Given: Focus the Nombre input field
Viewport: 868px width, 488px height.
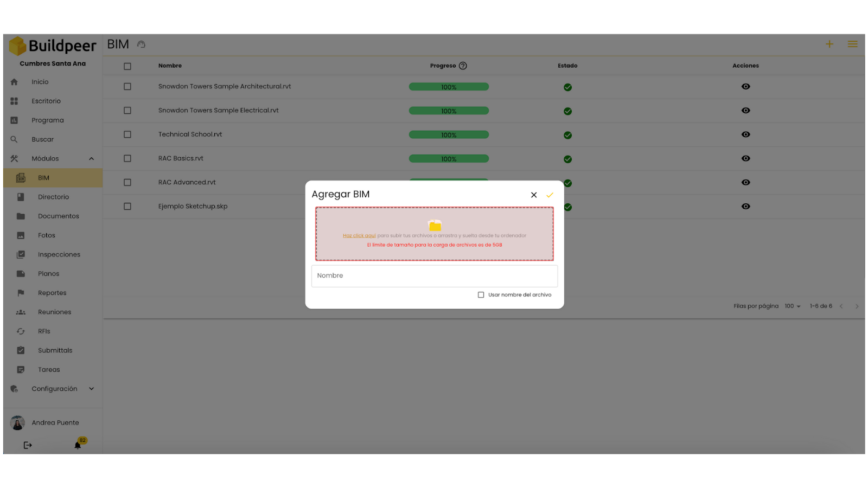Looking at the screenshot, I should [x=435, y=276].
